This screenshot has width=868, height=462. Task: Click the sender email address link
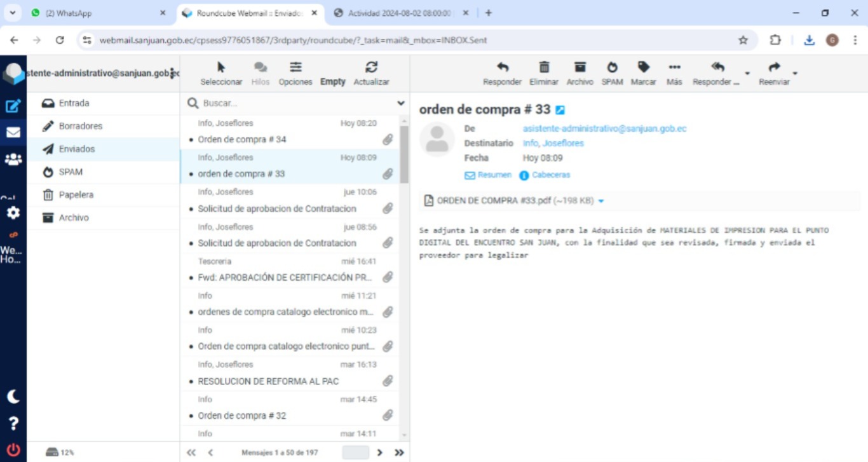pos(604,128)
